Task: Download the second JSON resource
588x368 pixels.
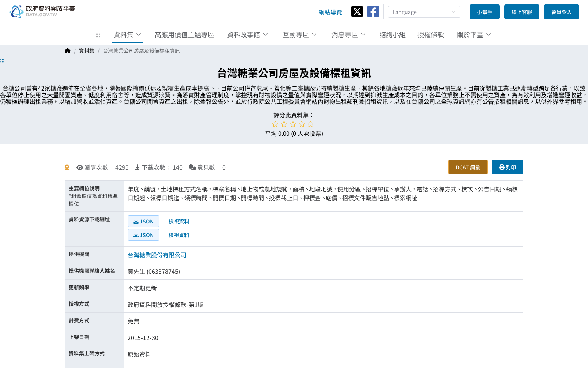Action: (x=143, y=235)
